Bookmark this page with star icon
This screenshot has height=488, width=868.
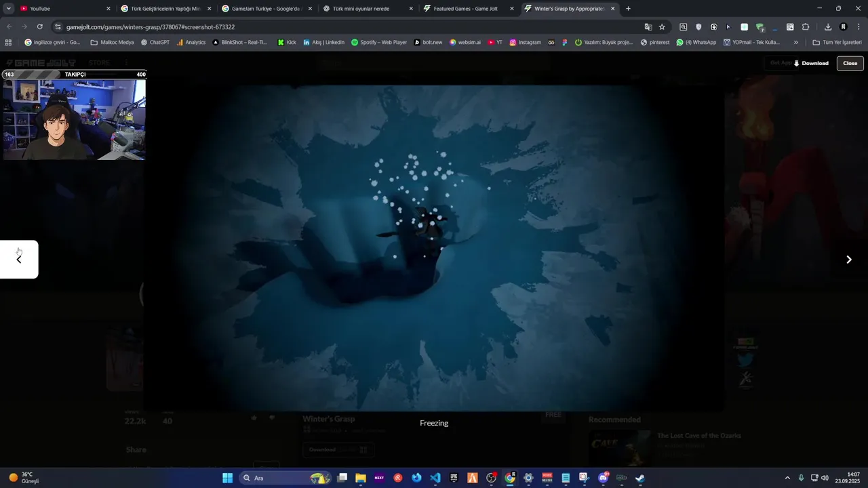coord(662,27)
